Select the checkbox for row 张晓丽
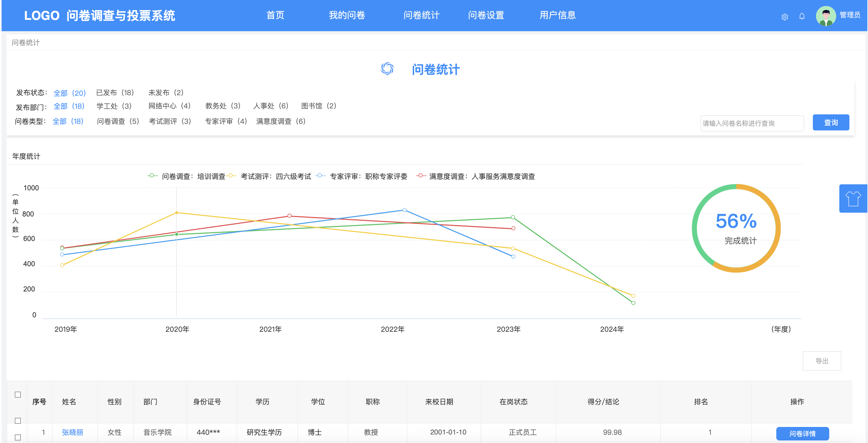 (x=18, y=437)
